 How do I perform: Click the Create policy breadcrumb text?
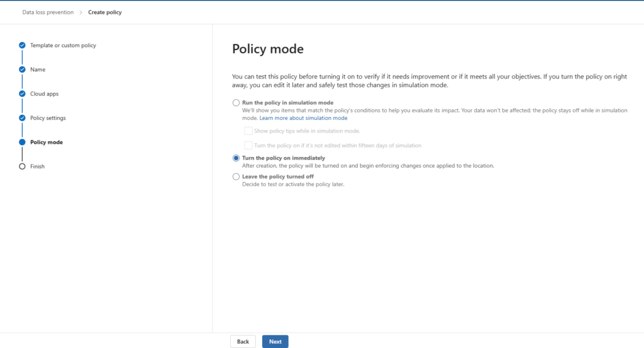105,13
